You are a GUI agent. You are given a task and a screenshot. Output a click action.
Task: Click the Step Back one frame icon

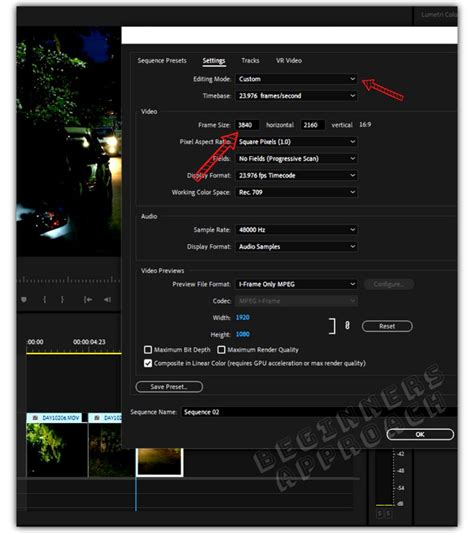tap(107, 299)
